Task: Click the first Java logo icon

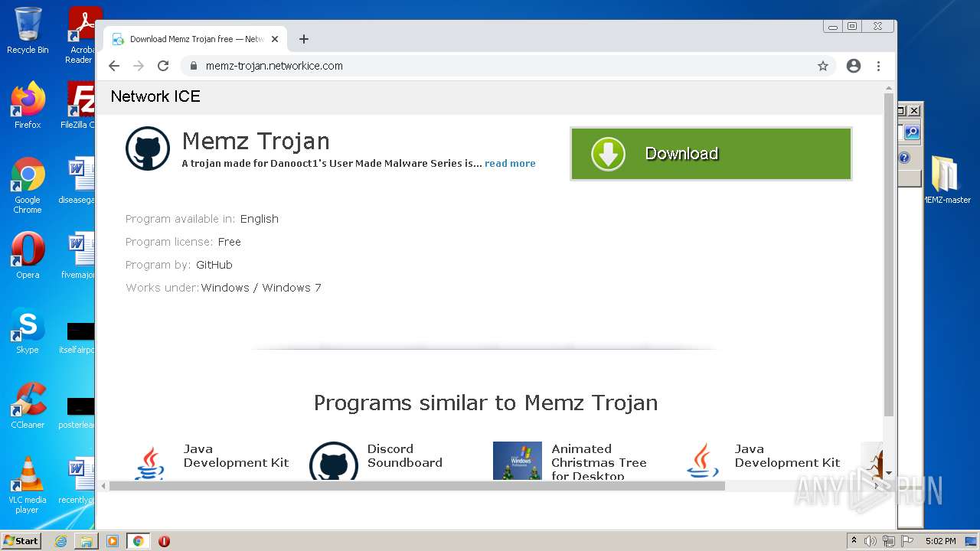Action: (x=150, y=462)
